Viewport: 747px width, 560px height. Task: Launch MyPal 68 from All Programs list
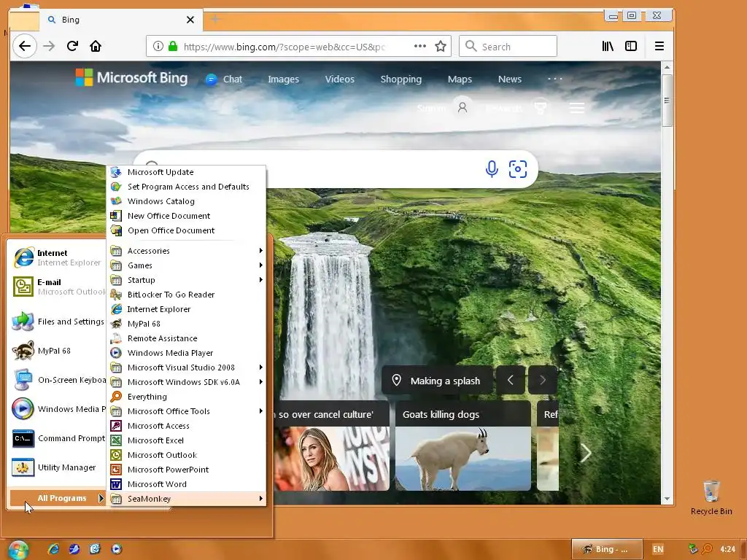coord(186,324)
